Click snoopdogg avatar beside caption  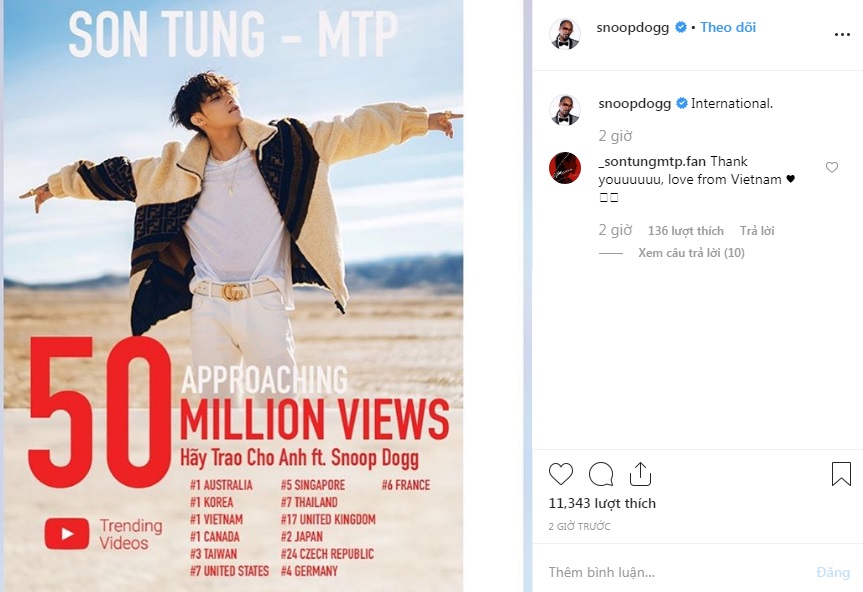tap(565, 109)
